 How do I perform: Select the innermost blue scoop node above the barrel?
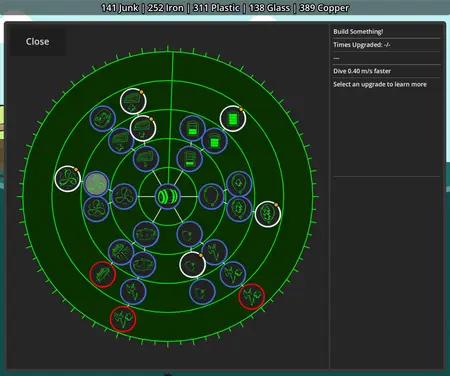coord(146,159)
